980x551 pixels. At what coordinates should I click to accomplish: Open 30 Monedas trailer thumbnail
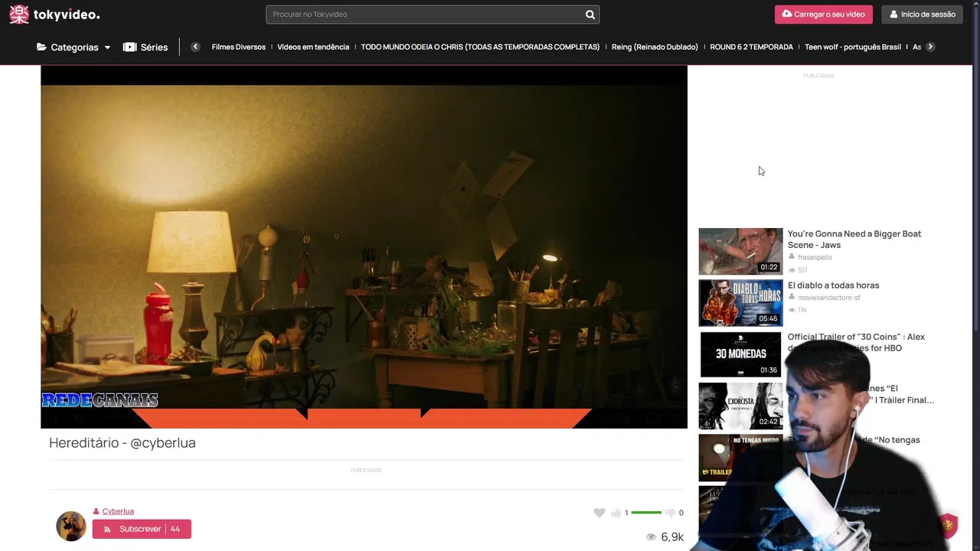point(740,354)
